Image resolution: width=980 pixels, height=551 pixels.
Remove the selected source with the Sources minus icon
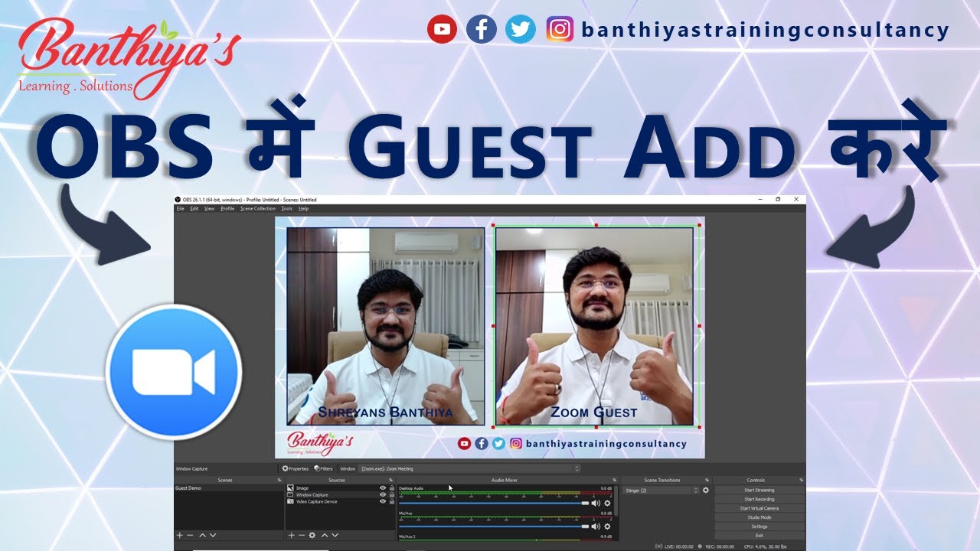(x=302, y=535)
